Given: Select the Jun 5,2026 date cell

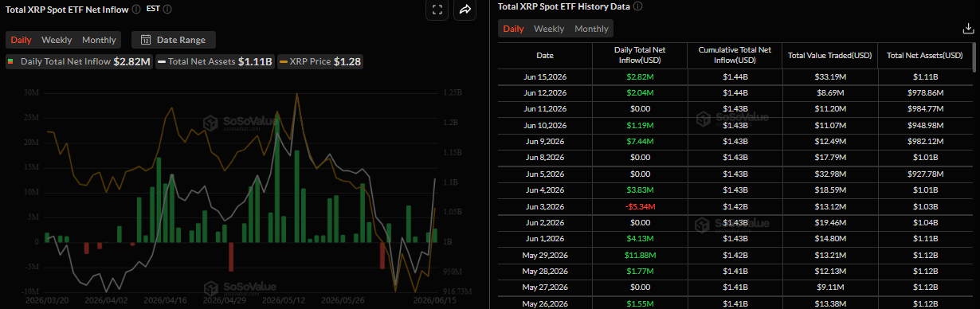Looking at the screenshot, I should pyautogui.click(x=545, y=174).
